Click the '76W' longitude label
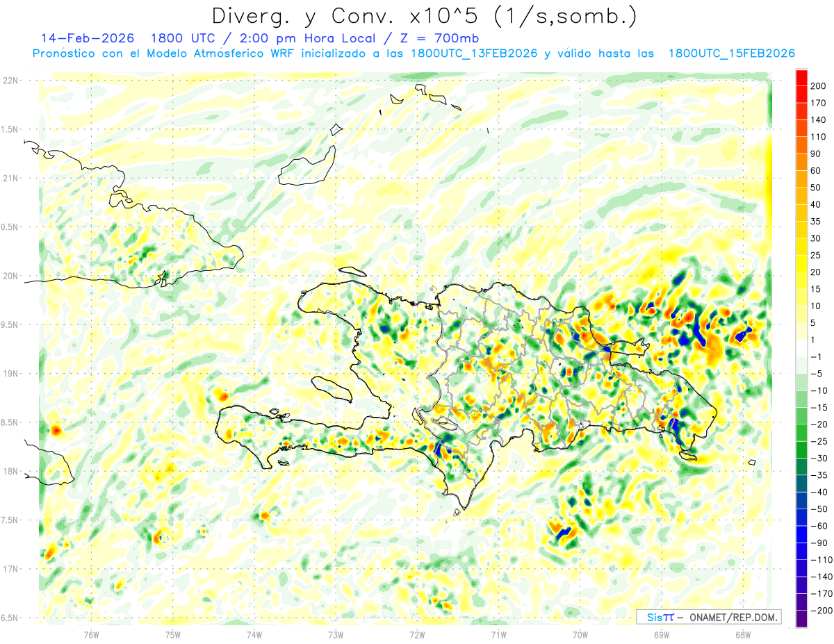The width and height of the screenshot is (834, 644). [x=91, y=634]
